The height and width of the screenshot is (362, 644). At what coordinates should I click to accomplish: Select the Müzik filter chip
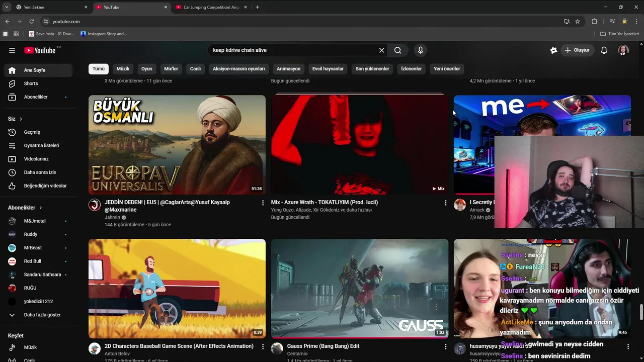click(x=123, y=69)
